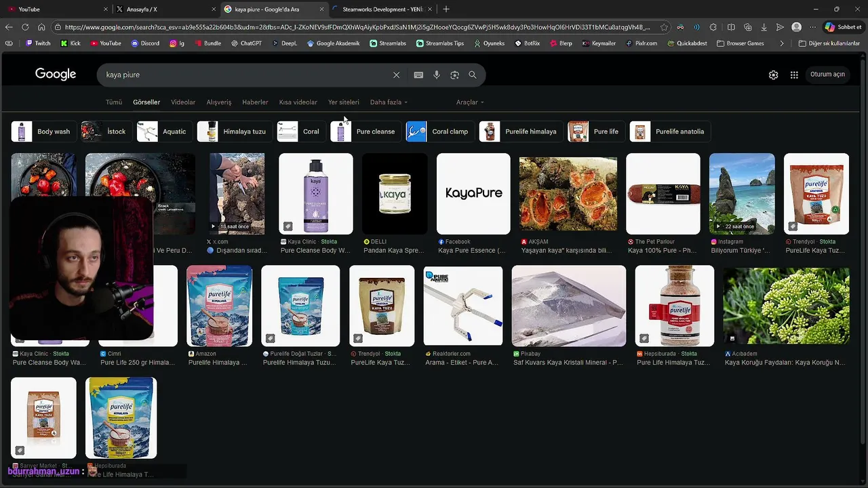Open the DeepL bookmark
Screen dimensions: 868x488
click(284, 43)
